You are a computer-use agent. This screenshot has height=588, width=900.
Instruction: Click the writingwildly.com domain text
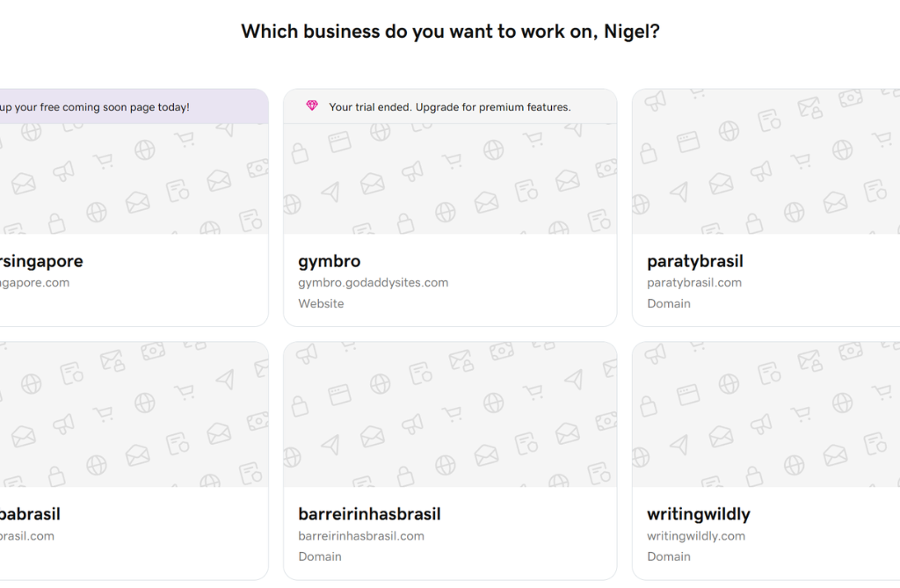[x=696, y=536]
